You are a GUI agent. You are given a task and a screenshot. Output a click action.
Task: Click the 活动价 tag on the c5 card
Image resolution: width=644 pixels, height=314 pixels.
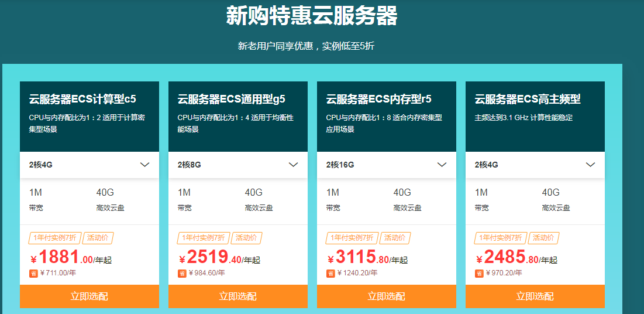pyautogui.click(x=98, y=238)
